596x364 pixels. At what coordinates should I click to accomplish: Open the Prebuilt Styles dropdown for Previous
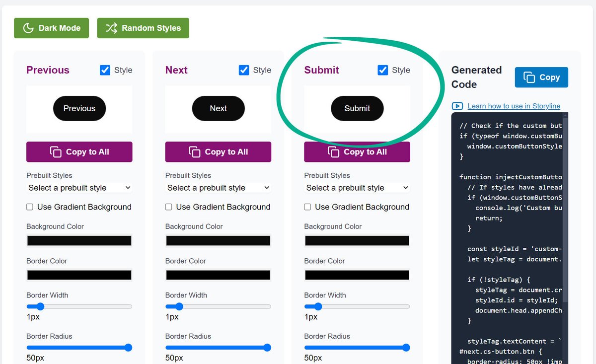click(79, 188)
